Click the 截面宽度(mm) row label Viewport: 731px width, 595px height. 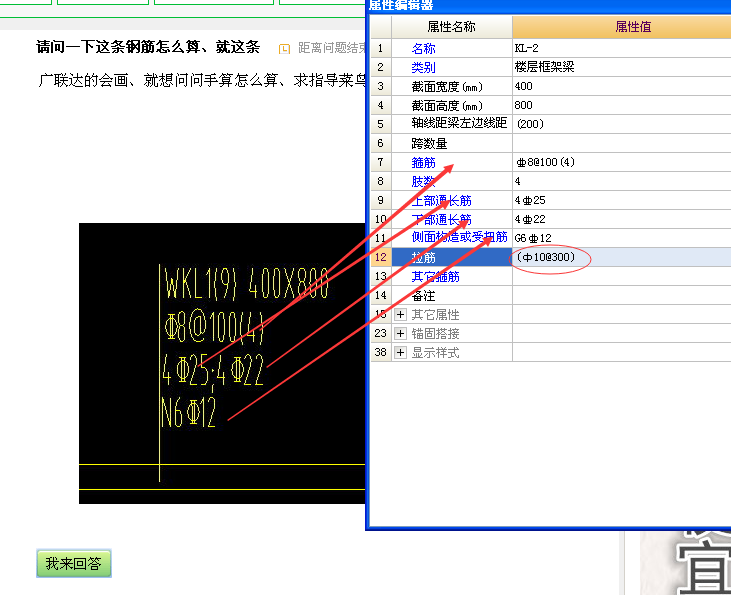point(447,87)
